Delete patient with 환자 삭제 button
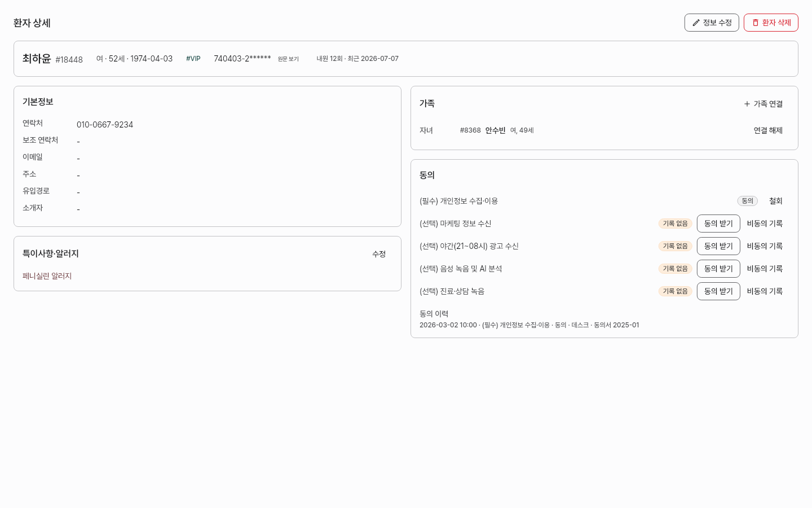The height and width of the screenshot is (508, 812). (x=771, y=23)
